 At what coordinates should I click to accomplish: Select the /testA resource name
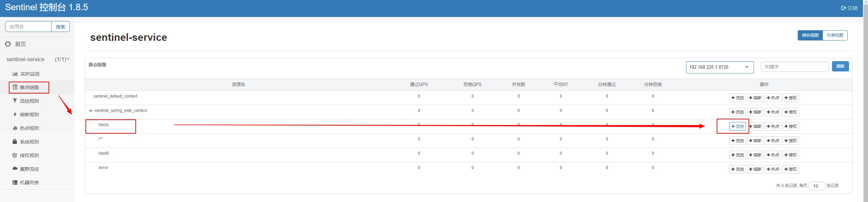coord(103,125)
